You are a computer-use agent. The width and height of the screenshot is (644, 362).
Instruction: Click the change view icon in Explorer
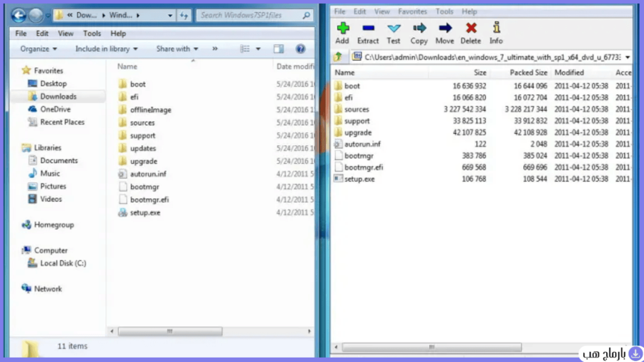coord(245,49)
